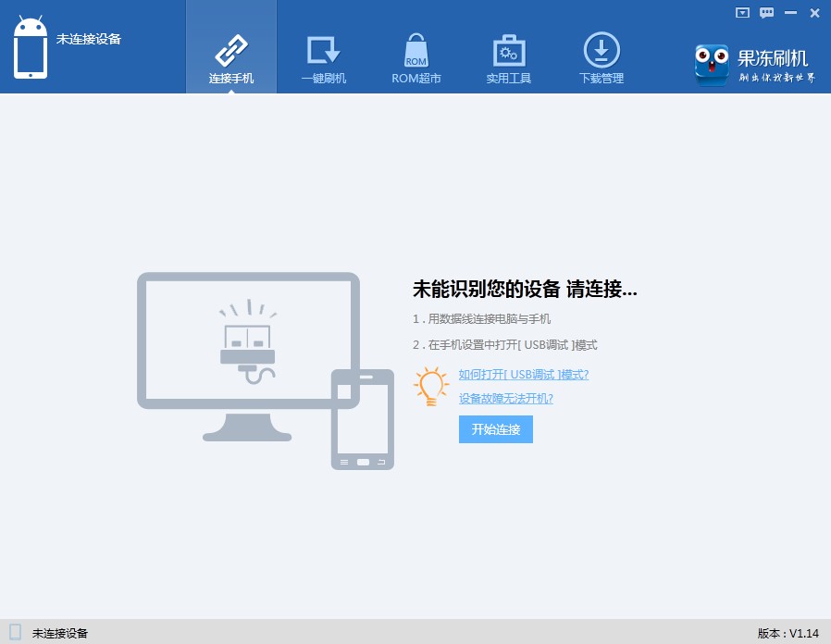The width and height of the screenshot is (831, 644).
Task: Click the phone icon beside 未连接设备
Action: (31, 48)
